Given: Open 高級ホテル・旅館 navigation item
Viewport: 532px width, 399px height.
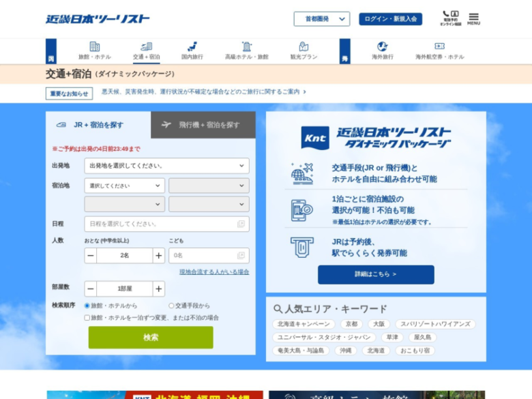Looking at the screenshot, I should click(247, 51).
